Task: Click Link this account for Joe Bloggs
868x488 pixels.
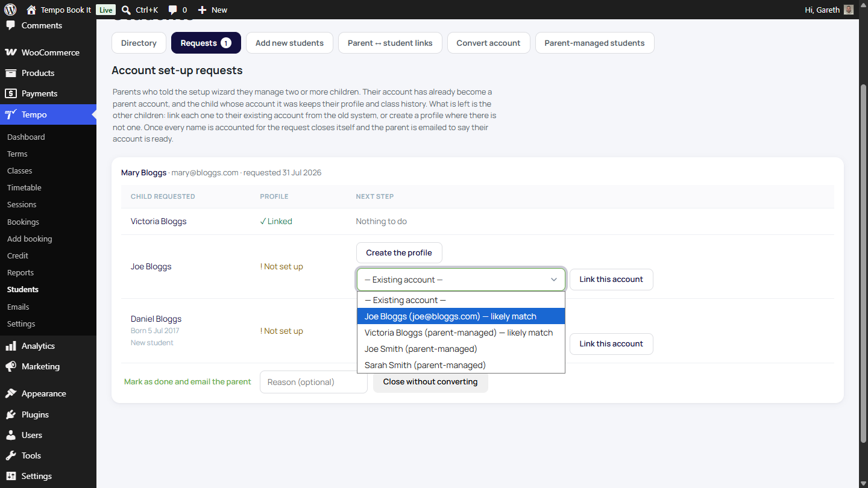Action: (611, 280)
